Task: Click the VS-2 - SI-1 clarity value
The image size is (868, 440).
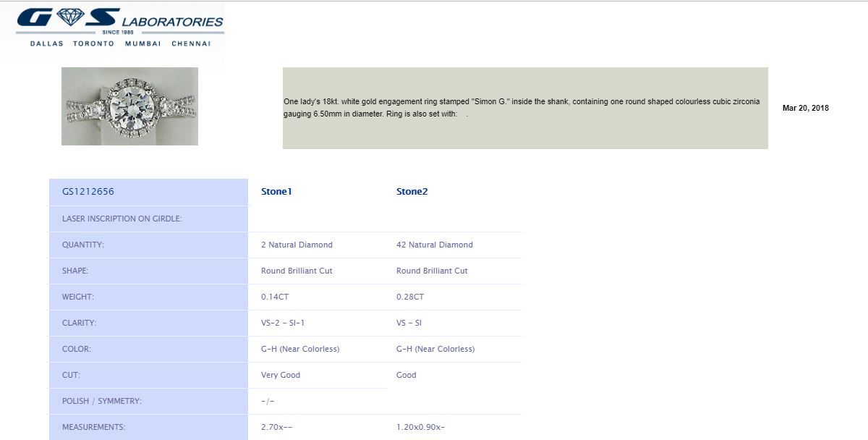Action: coord(287,323)
